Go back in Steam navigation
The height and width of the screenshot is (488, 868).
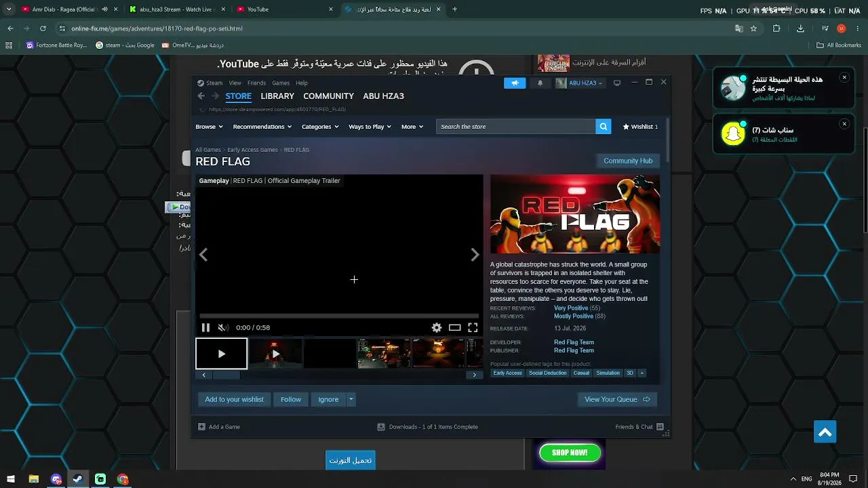pyautogui.click(x=201, y=96)
